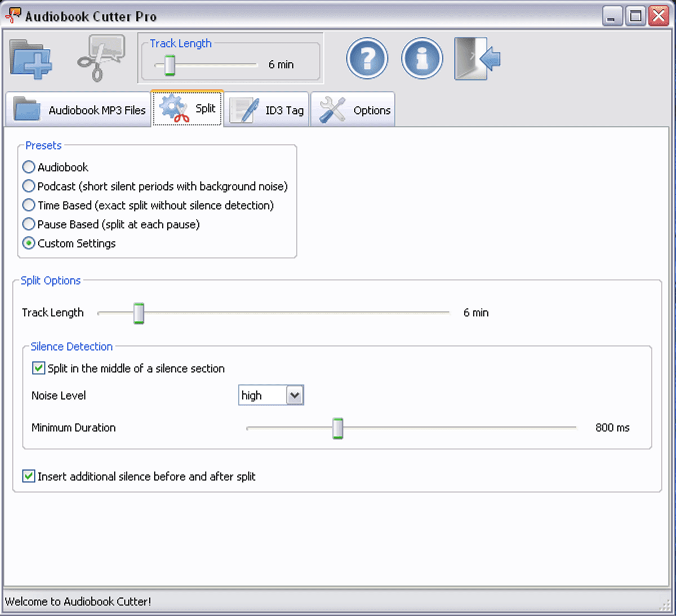
Task: Click the toolbar Track Length slider handle
Action: [x=170, y=65]
